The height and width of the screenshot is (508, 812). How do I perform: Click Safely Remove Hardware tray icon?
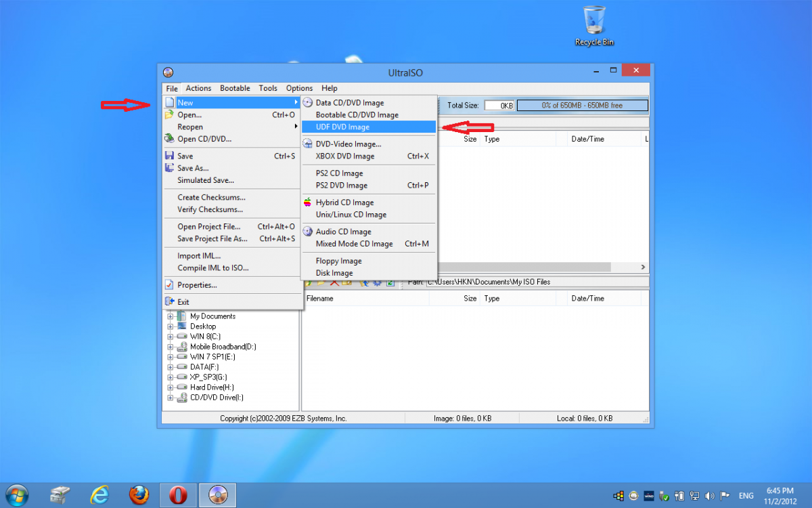coord(665,495)
